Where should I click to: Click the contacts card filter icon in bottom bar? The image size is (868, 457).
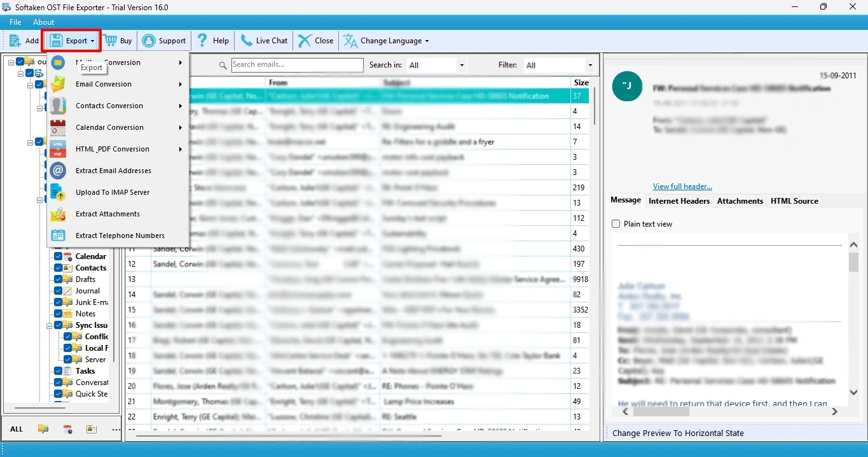tap(92, 429)
